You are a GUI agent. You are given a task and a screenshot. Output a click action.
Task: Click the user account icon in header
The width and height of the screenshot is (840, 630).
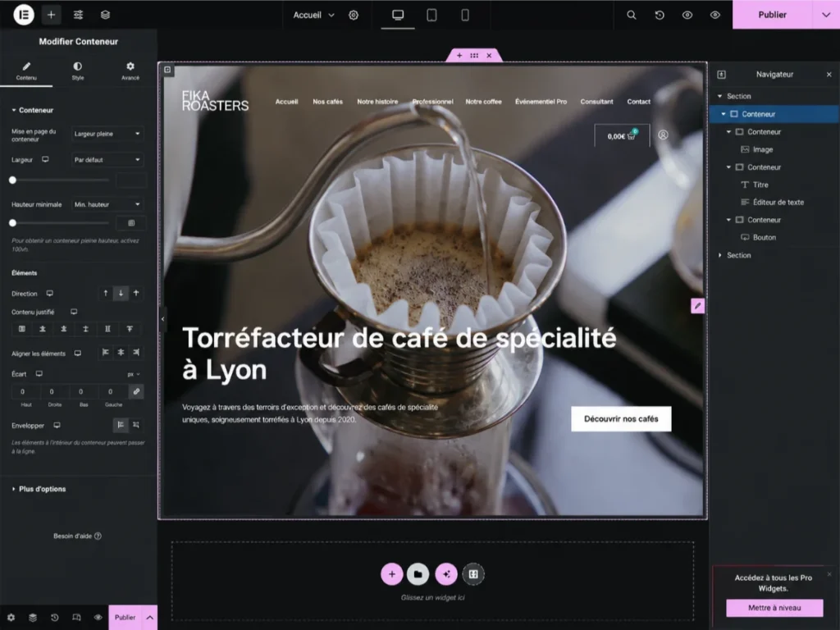pyautogui.click(x=663, y=135)
